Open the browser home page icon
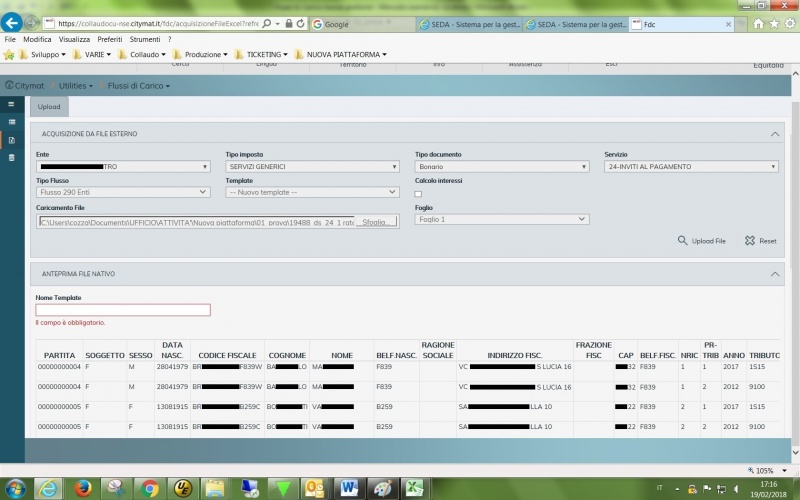The image size is (800, 500). (x=759, y=23)
